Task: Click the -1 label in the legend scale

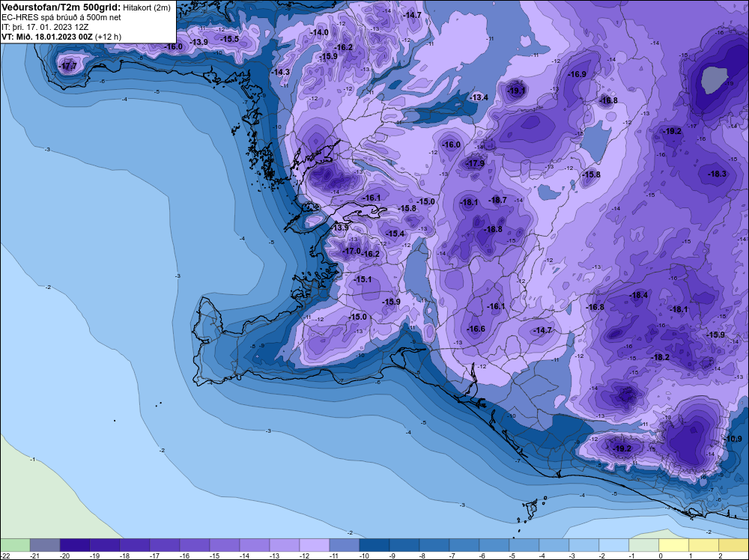Action: (631, 556)
